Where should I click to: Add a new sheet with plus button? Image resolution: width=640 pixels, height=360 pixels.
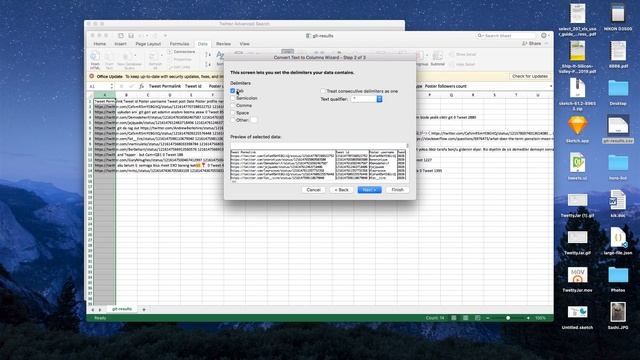click(x=144, y=309)
